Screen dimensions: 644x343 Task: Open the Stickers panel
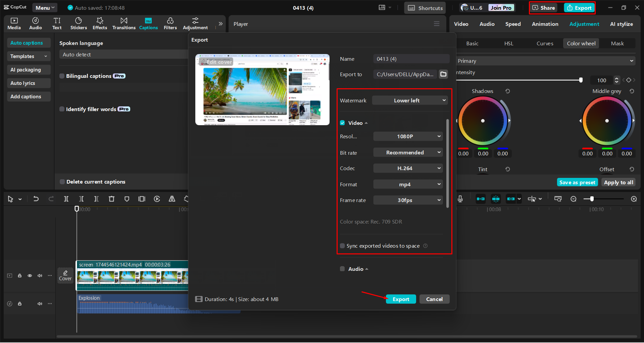[79, 23]
